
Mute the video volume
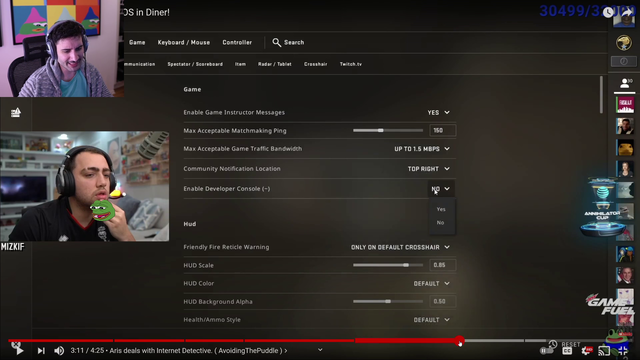tap(59, 351)
